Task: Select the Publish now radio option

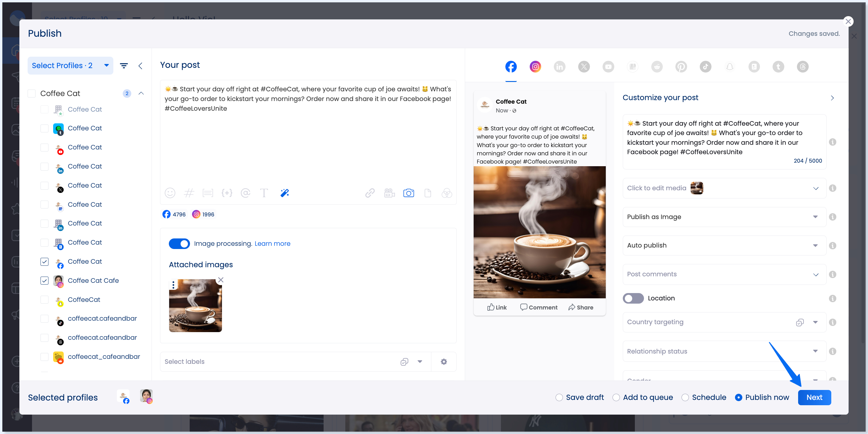Action: [738, 398]
